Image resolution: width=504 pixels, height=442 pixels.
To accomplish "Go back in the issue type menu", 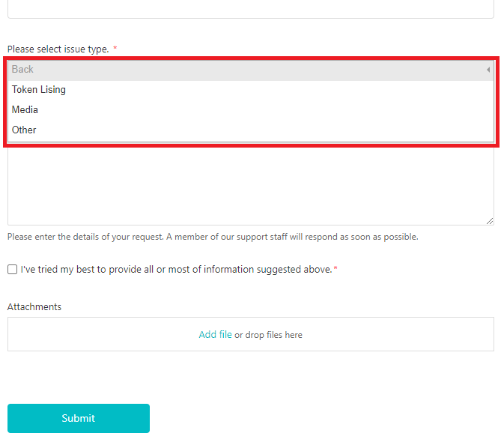I will pos(23,70).
